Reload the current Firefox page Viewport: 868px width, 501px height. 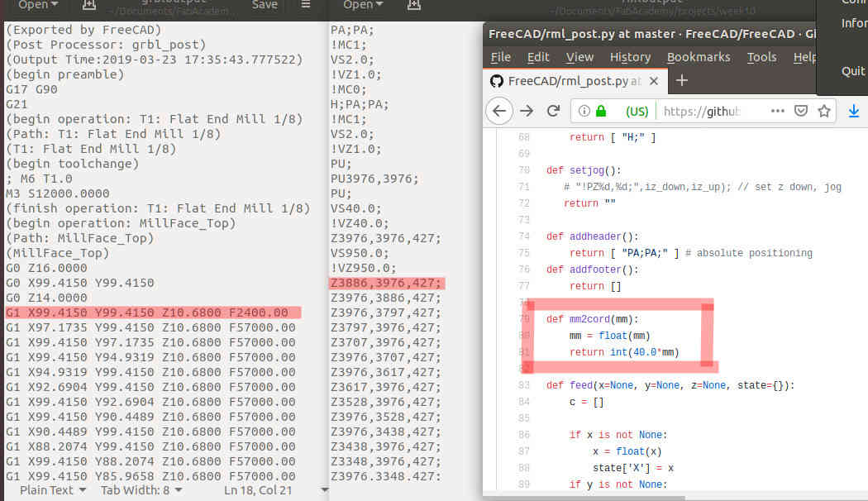point(553,112)
